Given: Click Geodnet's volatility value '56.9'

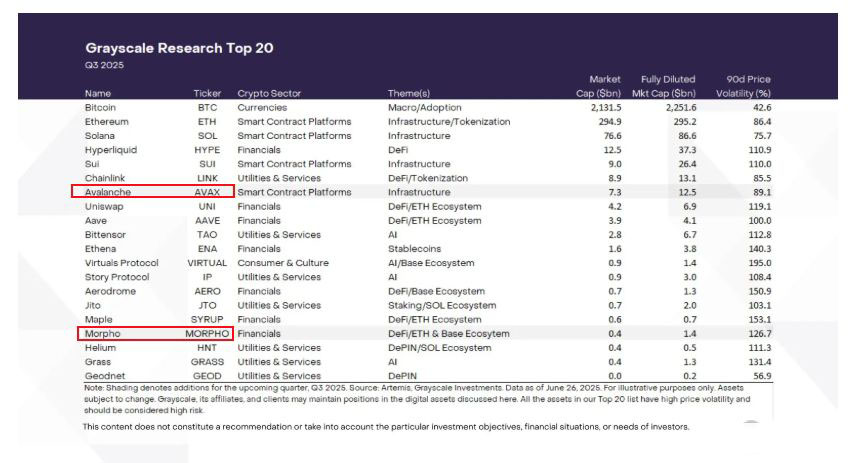Looking at the screenshot, I should click(762, 376).
